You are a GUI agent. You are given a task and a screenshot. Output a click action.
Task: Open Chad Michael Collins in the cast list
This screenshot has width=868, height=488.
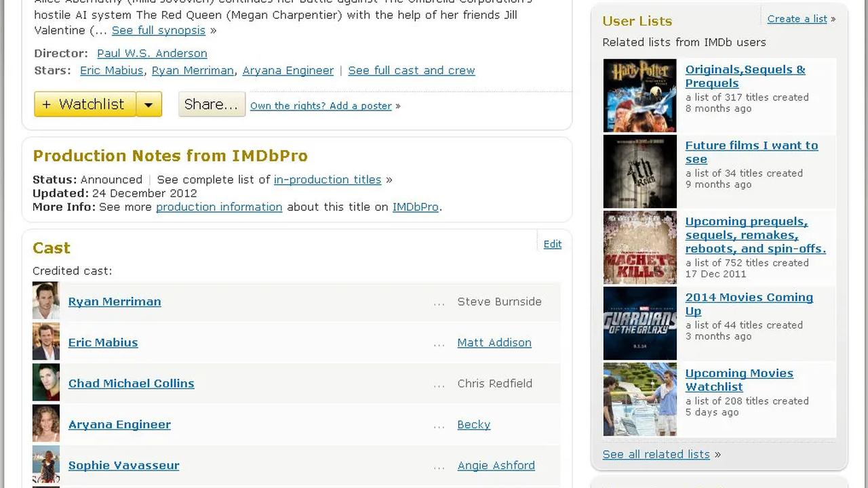[x=132, y=383]
